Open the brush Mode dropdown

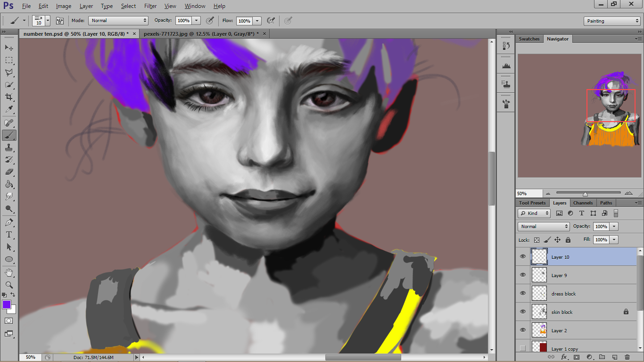point(118,21)
